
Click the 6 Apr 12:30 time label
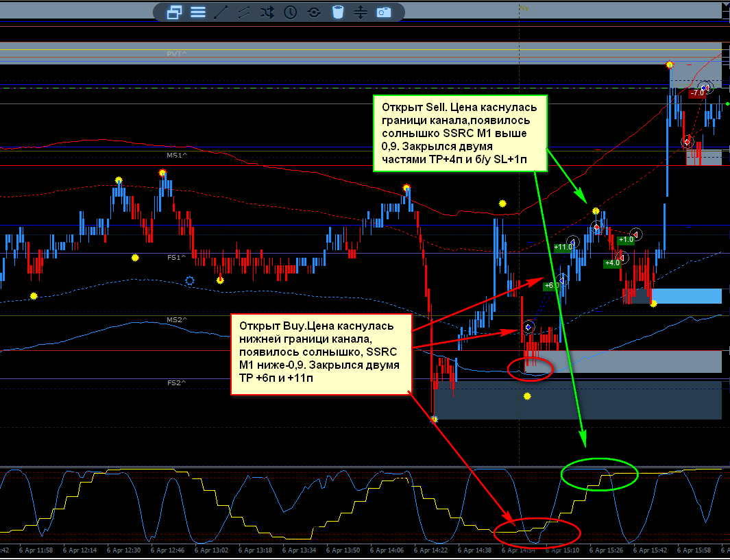(125, 550)
